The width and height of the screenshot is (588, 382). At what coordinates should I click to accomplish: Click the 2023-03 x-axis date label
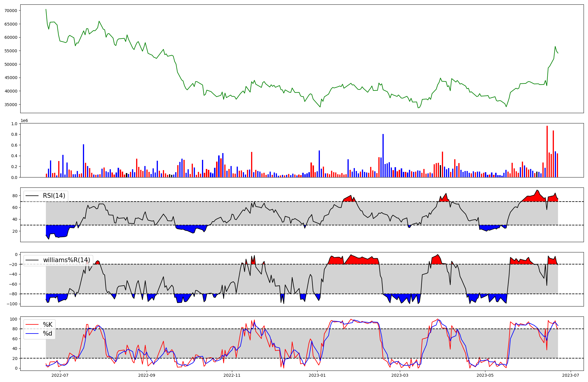400,375
